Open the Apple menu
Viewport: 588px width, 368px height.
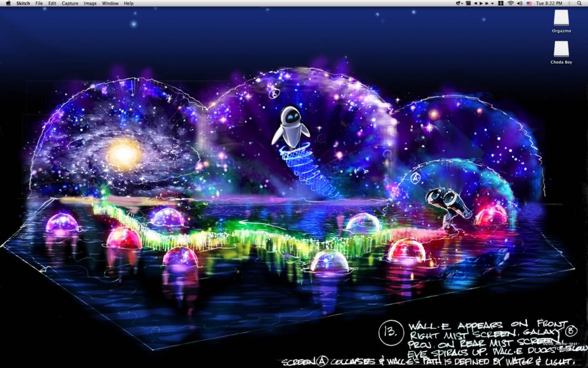[7, 4]
